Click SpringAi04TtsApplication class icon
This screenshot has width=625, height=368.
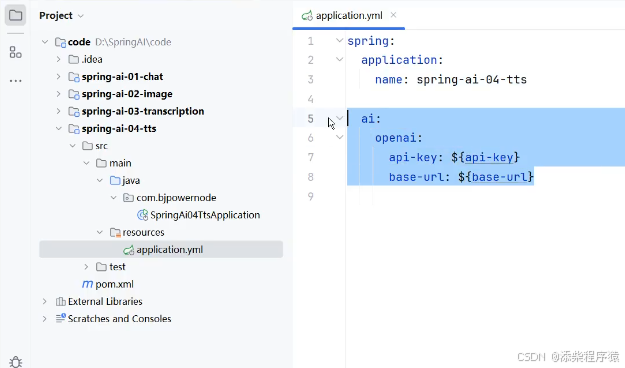142,215
